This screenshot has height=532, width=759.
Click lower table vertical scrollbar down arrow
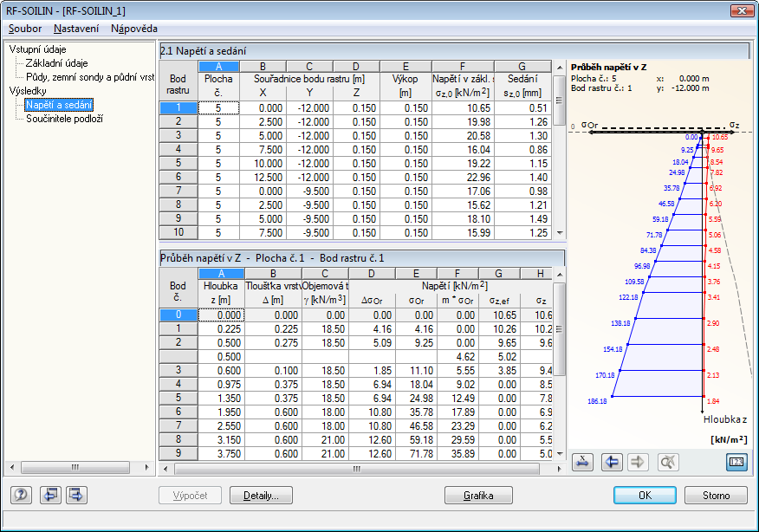point(560,454)
